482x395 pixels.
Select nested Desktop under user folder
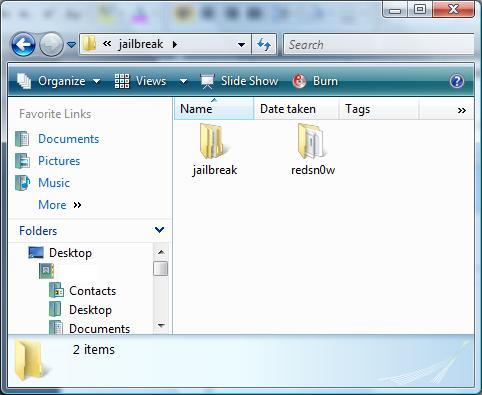point(90,310)
